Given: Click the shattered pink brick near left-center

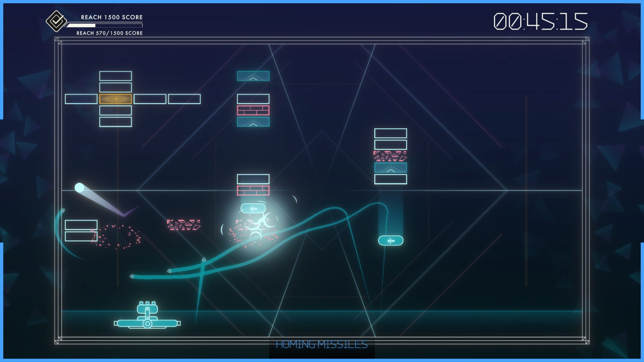Looking at the screenshot, I should (183, 225).
